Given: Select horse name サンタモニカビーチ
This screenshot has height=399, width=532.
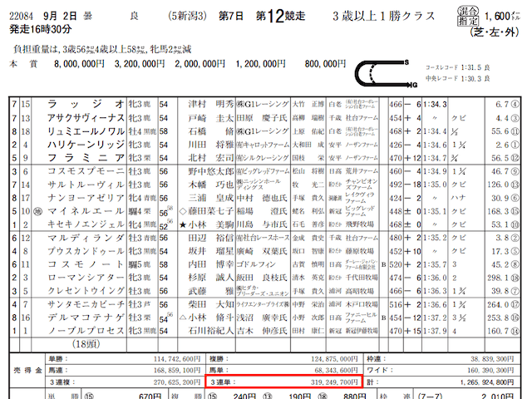Looking at the screenshot, I should click(86, 305).
